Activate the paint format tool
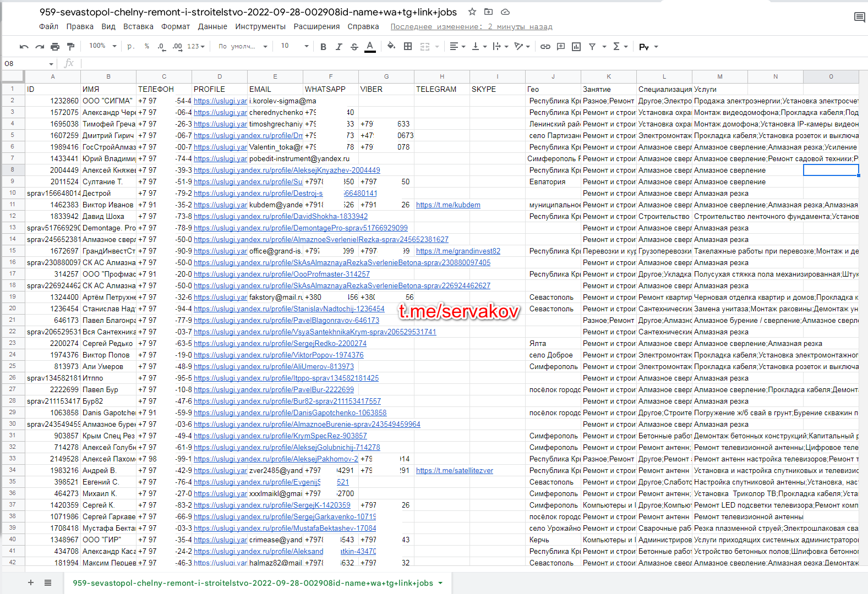The width and height of the screenshot is (868, 594). click(x=70, y=47)
